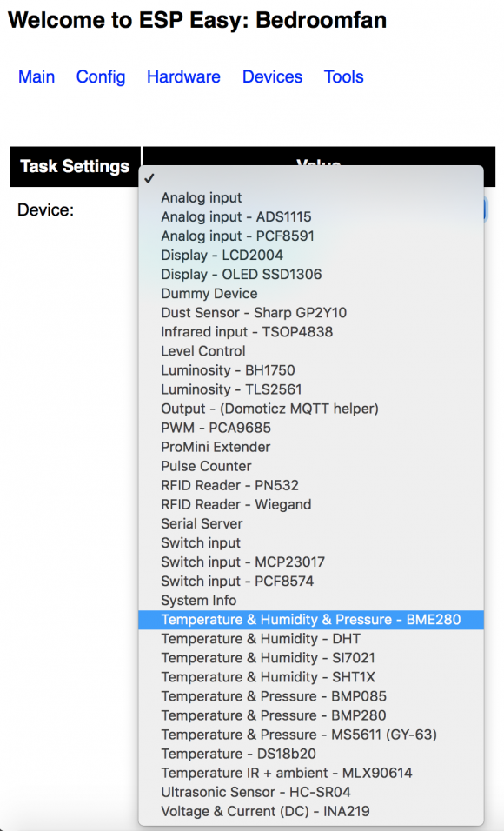Select RFID Reader - Wiegand

tap(311, 504)
